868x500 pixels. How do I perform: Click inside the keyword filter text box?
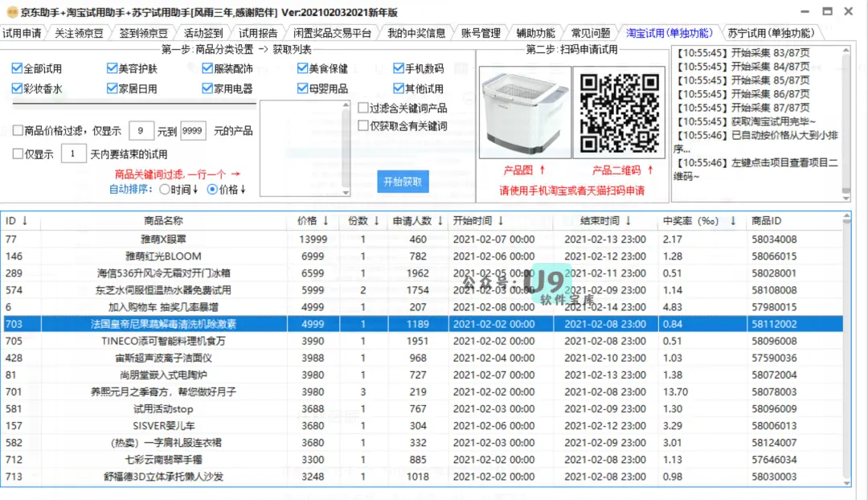pyautogui.click(x=301, y=148)
